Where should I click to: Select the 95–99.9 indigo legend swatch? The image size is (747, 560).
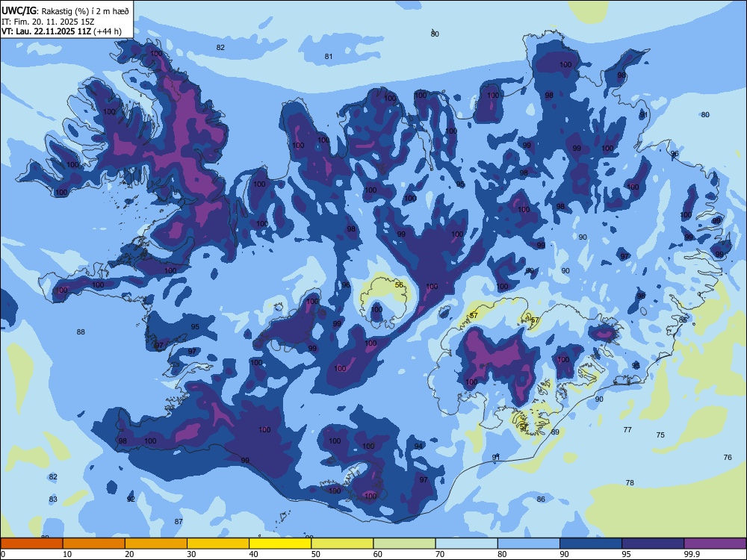(653, 544)
